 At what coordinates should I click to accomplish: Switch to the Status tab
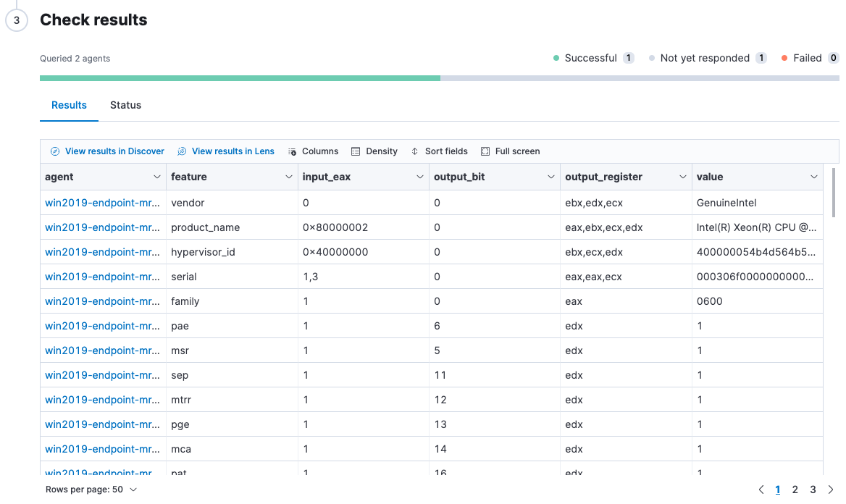tap(125, 105)
